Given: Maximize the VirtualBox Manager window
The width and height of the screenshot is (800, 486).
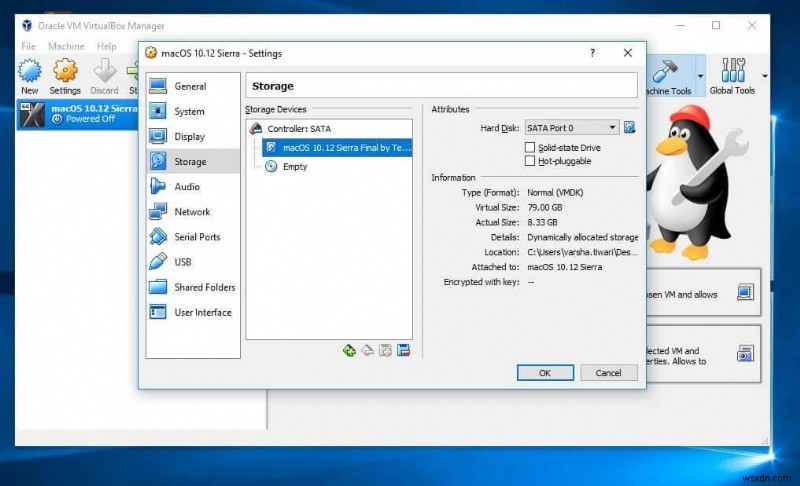Looking at the screenshot, I should point(716,25).
